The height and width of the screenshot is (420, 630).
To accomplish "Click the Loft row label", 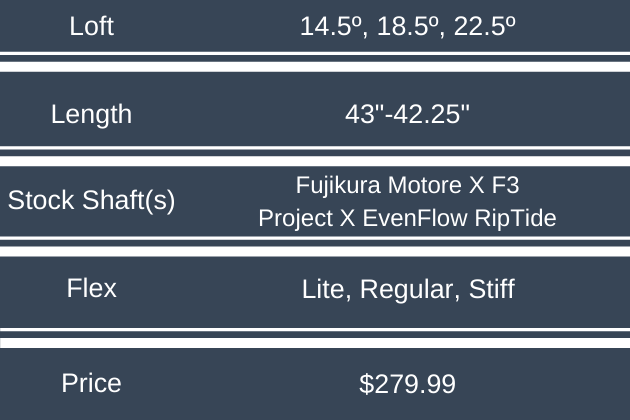I will (x=91, y=27).
